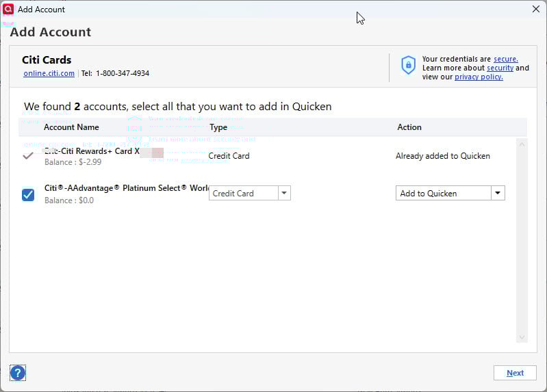Click the Action column header
Viewport: 547px width, 392px height.
(409, 127)
